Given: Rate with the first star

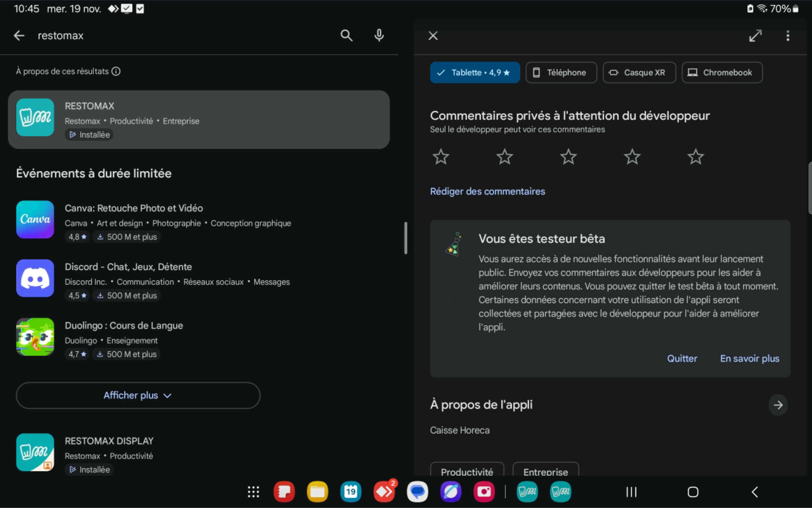Looking at the screenshot, I should [441, 157].
